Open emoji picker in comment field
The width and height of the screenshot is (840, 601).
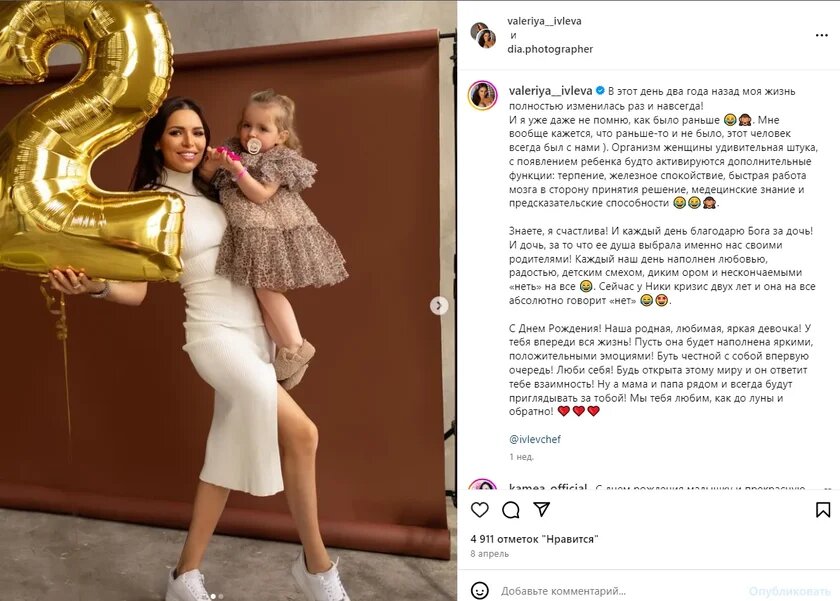(479, 591)
